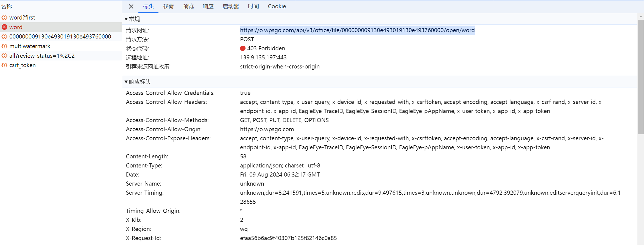Select the all?review_status=1%2C2 request
The width and height of the screenshot is (644, 245).
tap(61, 56)
